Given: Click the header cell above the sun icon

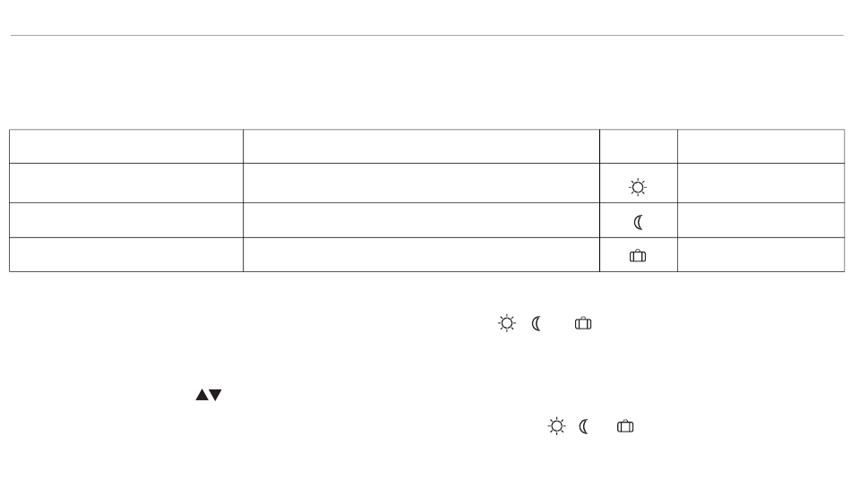Looking at the screenshot, I should tap(639, 147).
